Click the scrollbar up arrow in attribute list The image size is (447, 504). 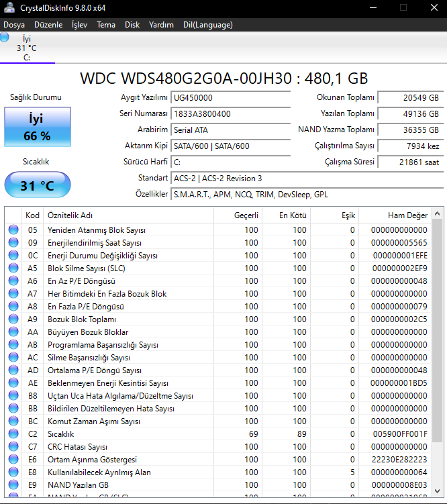click(x=437, y=213)
